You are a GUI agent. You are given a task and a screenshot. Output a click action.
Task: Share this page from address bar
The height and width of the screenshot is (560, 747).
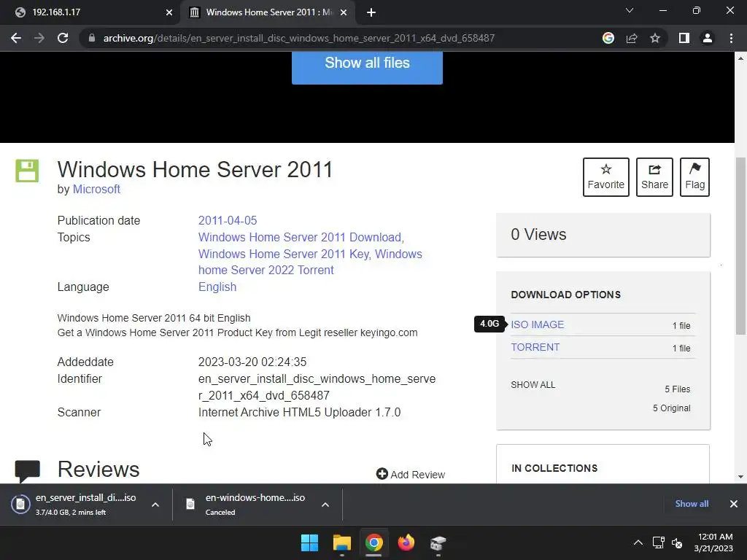coord(632,38)
